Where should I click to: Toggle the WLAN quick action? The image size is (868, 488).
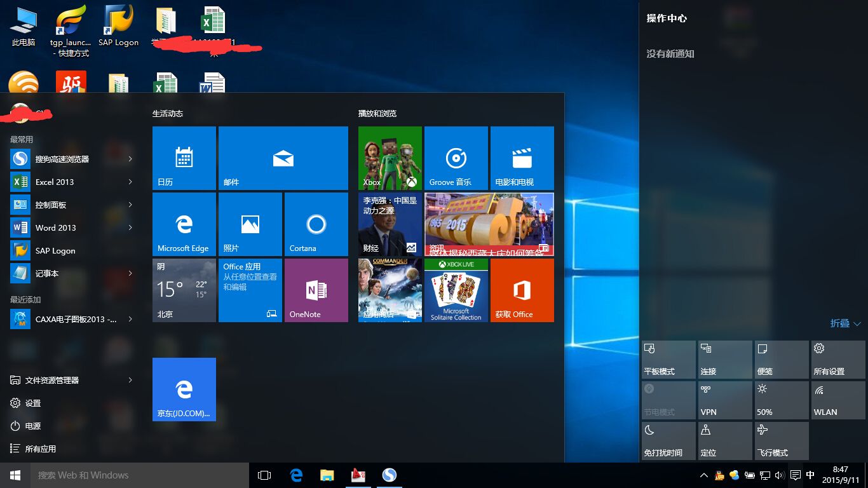pos(838,400)
